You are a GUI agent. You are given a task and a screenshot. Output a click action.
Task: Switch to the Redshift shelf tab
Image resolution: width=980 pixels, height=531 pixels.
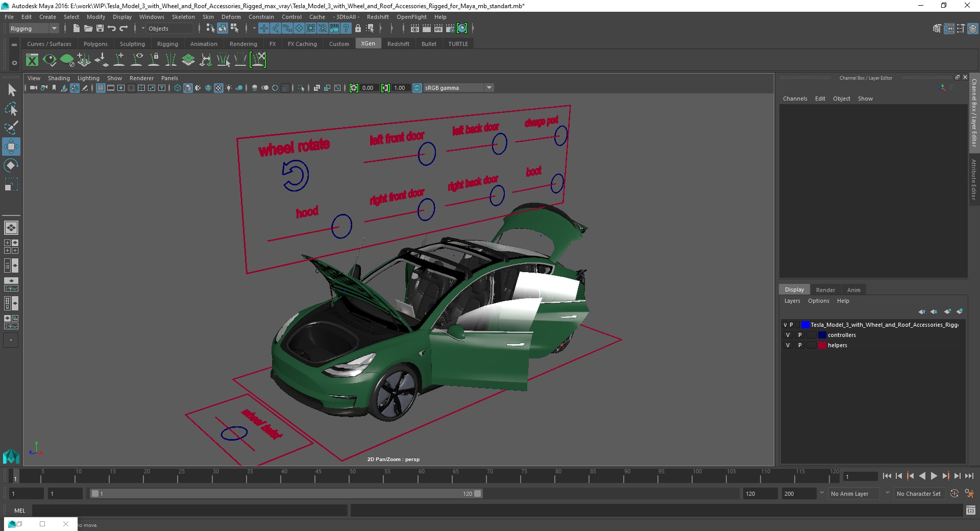click(398, 44)
